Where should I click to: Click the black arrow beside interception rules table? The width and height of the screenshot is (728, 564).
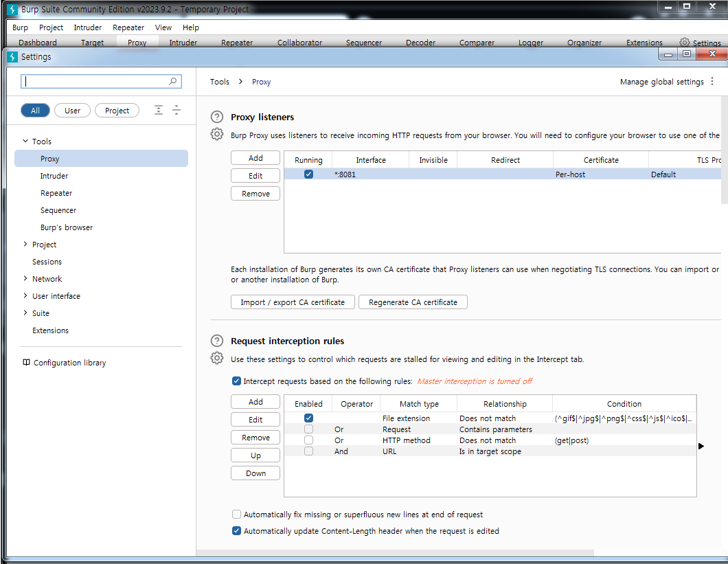[x=701, y=446]
